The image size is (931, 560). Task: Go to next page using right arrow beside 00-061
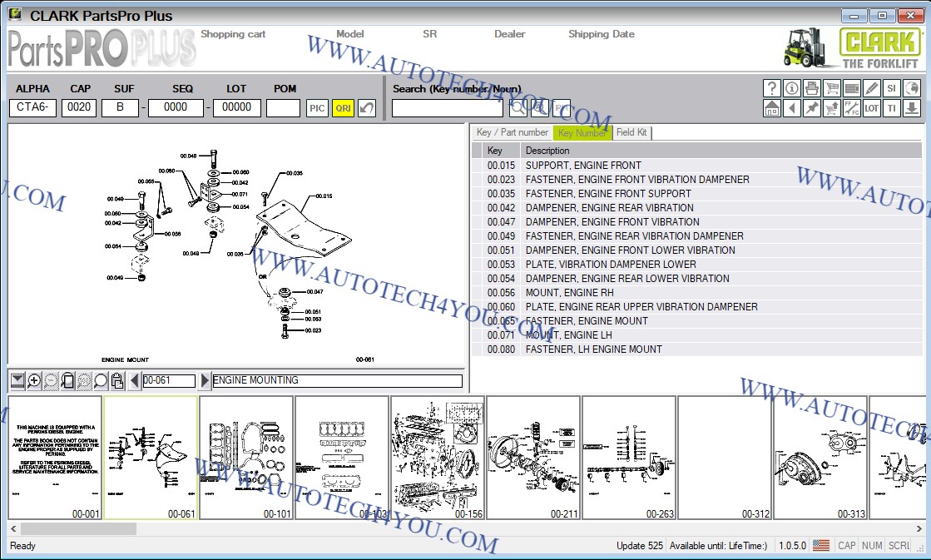point(205,381)
